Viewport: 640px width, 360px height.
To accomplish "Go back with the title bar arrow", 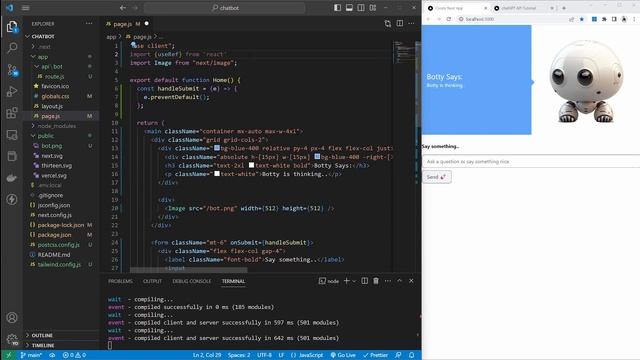I will point(122,8).
